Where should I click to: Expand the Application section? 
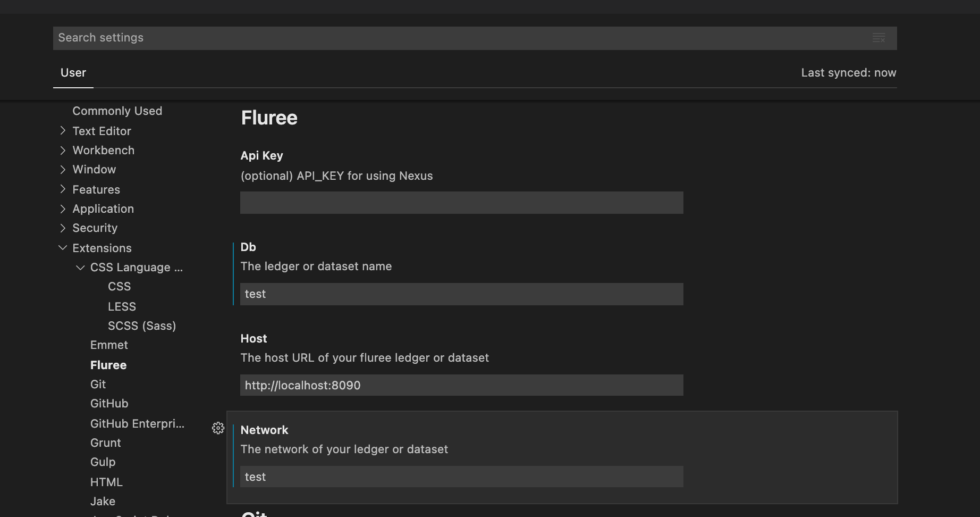click(63, 209)
